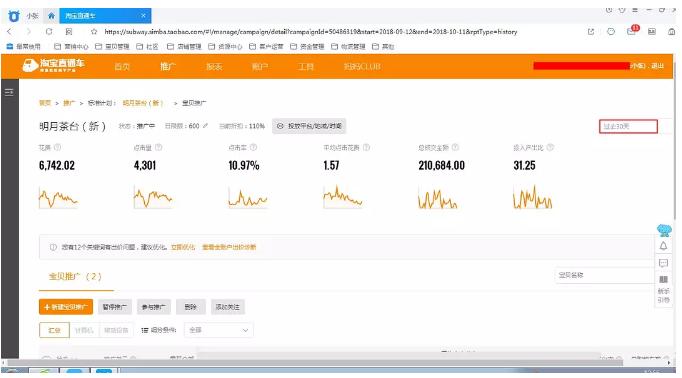
Task: Toggle the hamburger sidebar menu icon
Action: 9,92
